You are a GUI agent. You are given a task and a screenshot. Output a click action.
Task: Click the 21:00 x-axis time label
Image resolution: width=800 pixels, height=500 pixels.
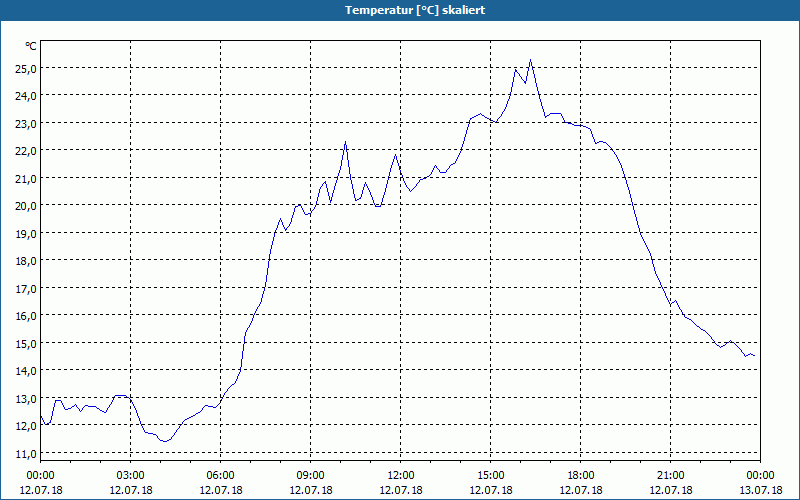[670, 476]
